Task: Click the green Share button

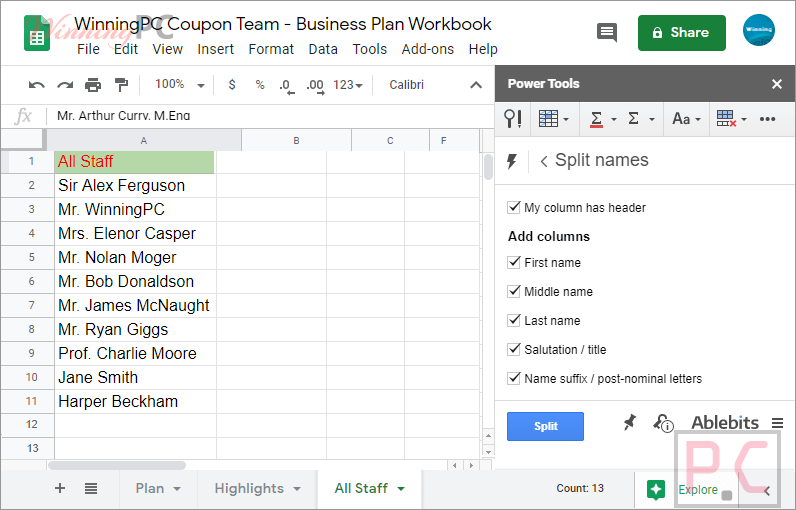Action: pyautogui.click(x=682, y=32)
